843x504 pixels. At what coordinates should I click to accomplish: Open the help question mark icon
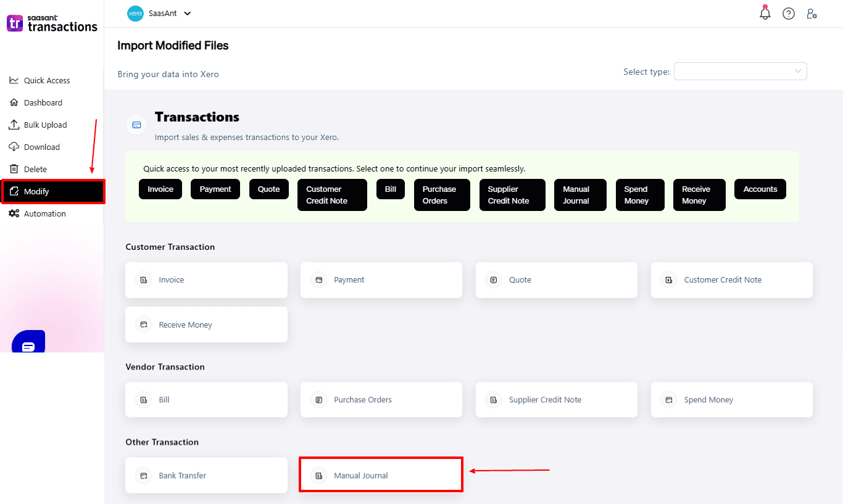(x=789, y=14)
